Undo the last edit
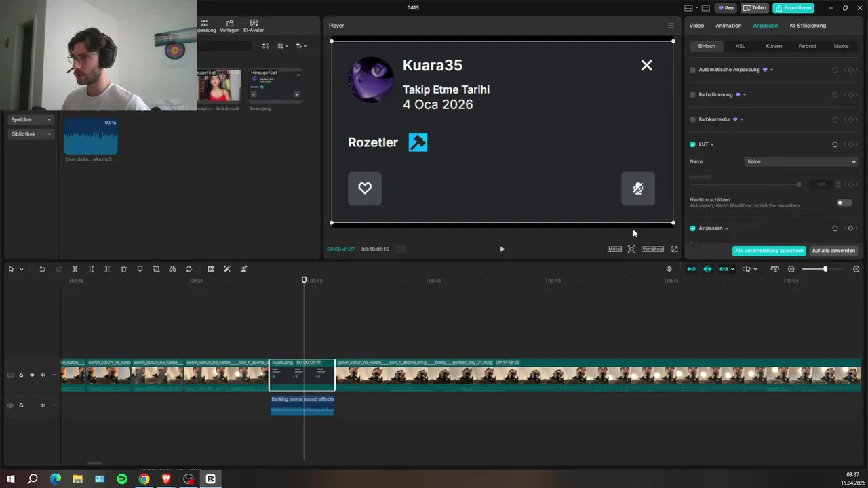The width and height of the screenshot is (868, 488). tap(42, 269)
